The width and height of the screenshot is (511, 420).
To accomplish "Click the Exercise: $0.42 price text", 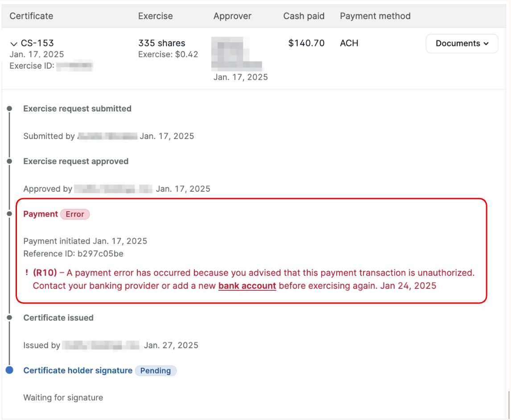I will click(x=168, y=54).
